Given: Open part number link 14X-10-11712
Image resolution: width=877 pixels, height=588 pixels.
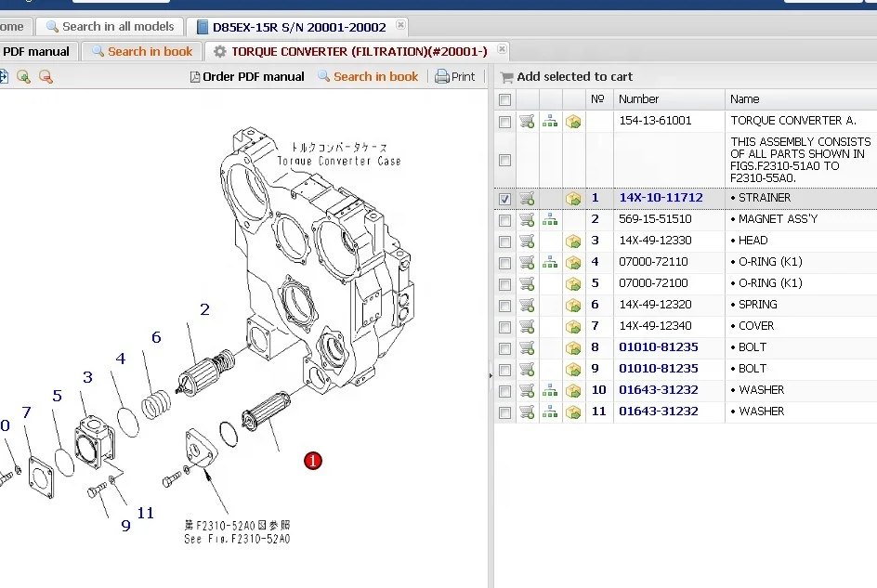Looking at the screenshot, I should pyautogui.click(x=661, y=198).
